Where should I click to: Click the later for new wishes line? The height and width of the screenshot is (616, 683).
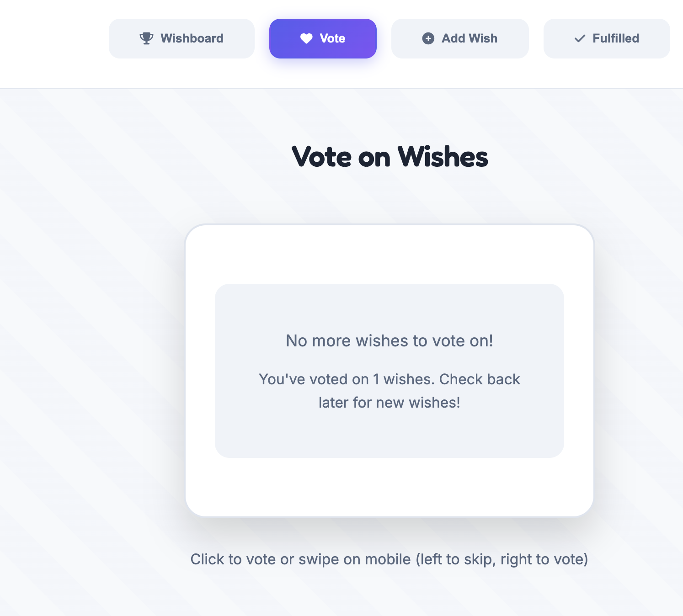[390, 403]
